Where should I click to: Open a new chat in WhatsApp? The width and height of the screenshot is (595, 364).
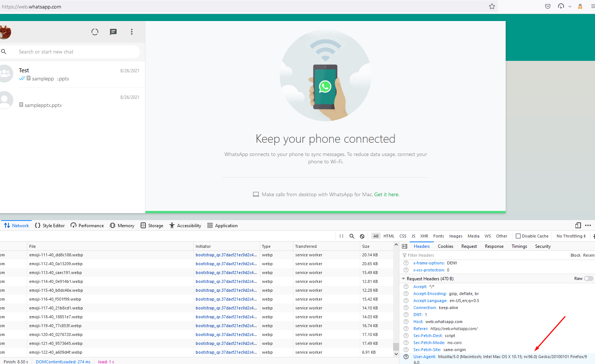tap(113, 32)
